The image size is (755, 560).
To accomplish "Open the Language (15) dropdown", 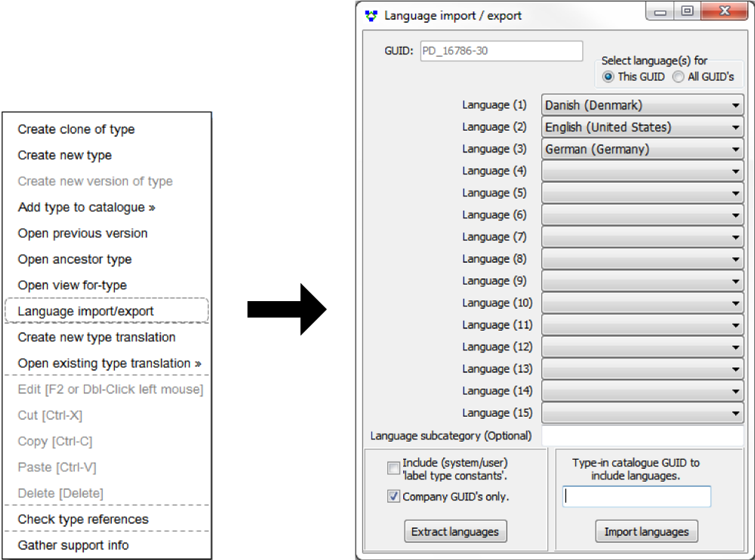I will (x=735, y=413).
